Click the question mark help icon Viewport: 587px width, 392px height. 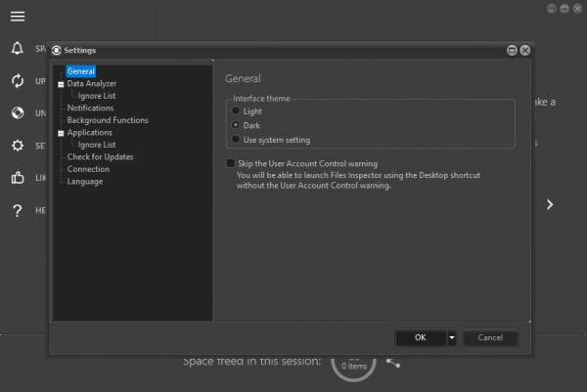pyautogui.click(x=18, y=210)
